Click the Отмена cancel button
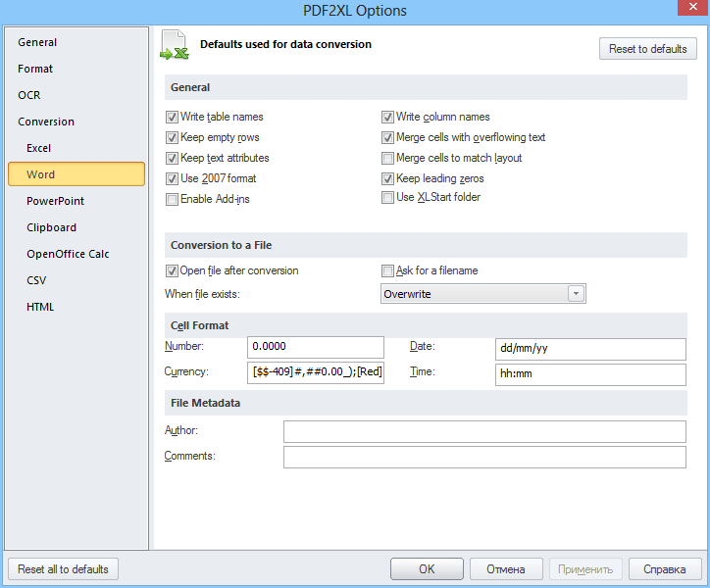Image resolution: width=710 pixels, height=588 pixels. [506, 569]
